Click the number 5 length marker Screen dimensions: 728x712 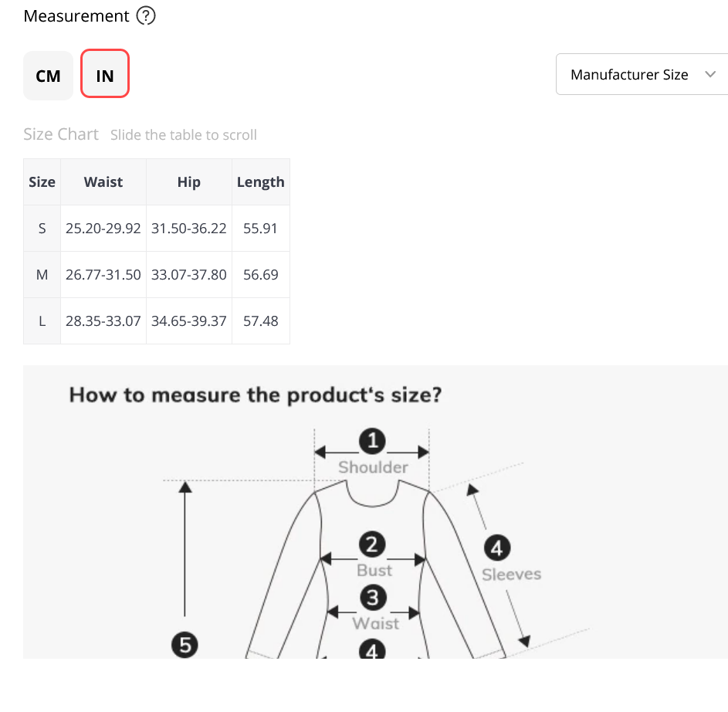(185, 645)
